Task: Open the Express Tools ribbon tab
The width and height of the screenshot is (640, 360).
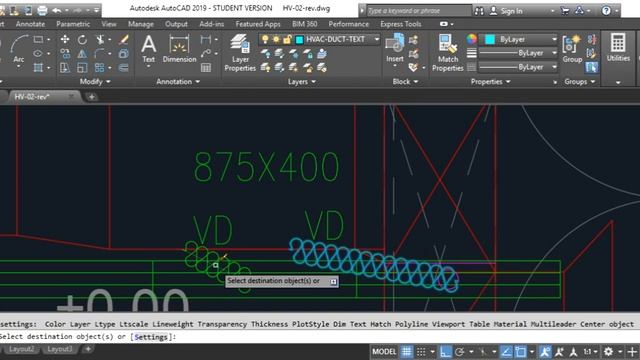Action: point(400,24)
